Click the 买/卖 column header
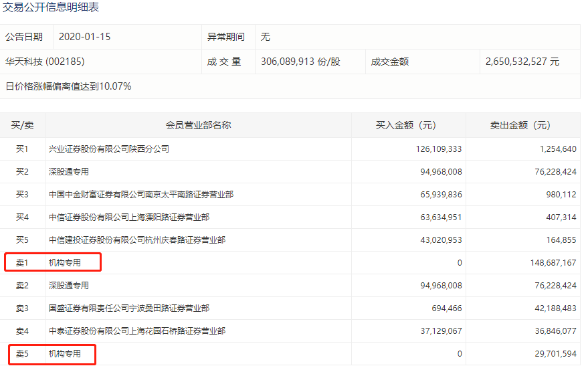588x370 pixels. pyautogui.click(x=22, y=125)
